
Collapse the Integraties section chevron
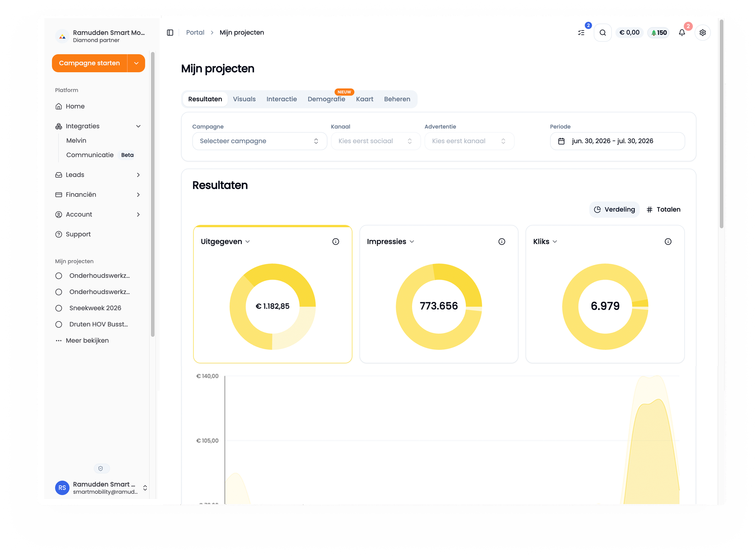[x=138, y=126]
